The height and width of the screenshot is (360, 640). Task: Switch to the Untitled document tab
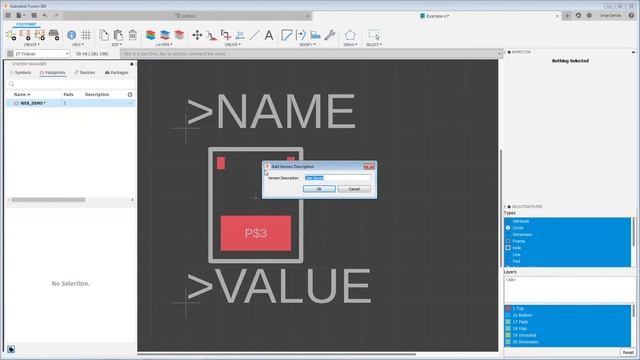[x=187, y=16]
